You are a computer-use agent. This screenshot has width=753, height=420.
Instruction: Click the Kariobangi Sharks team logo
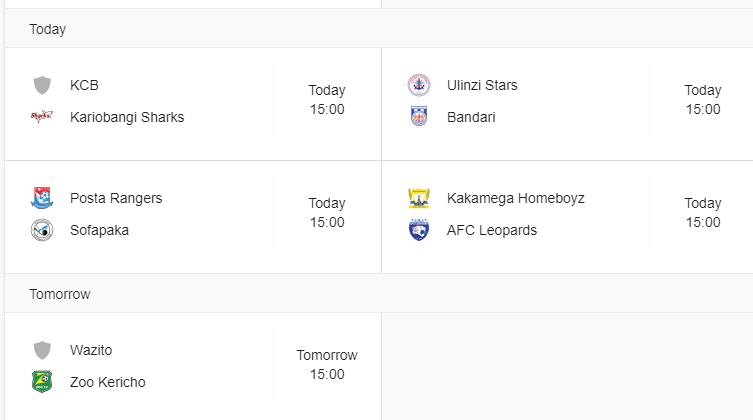(42, 117)
